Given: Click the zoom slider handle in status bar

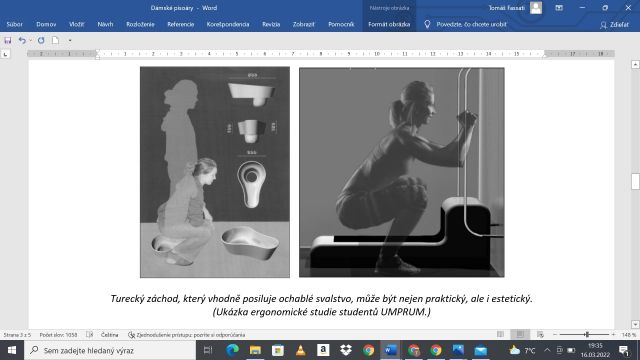Looking at the screenshot, I should (x=587, y=334).
